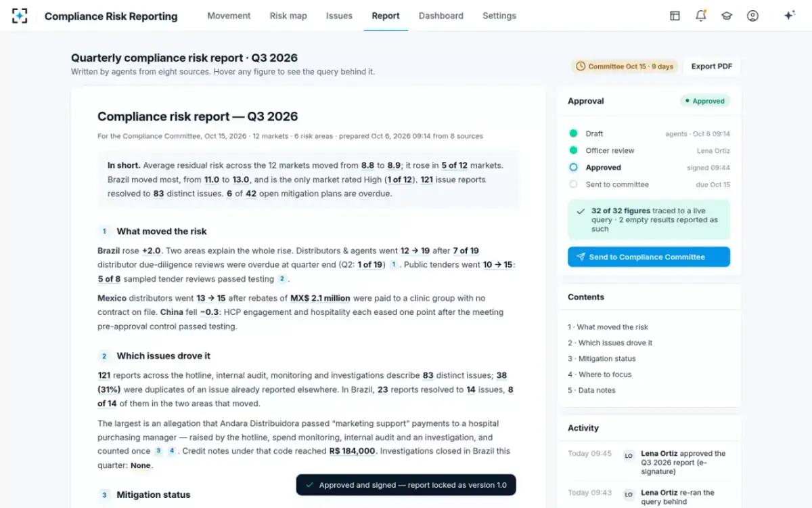Click the paper-plane icon on Send button
This screenshot has width=812, height=508.
click(581, 257)
